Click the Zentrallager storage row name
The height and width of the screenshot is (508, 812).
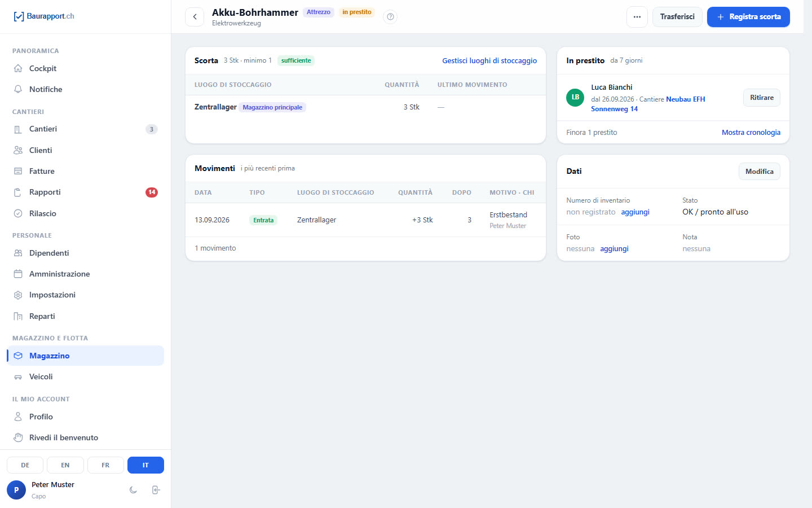215,107
